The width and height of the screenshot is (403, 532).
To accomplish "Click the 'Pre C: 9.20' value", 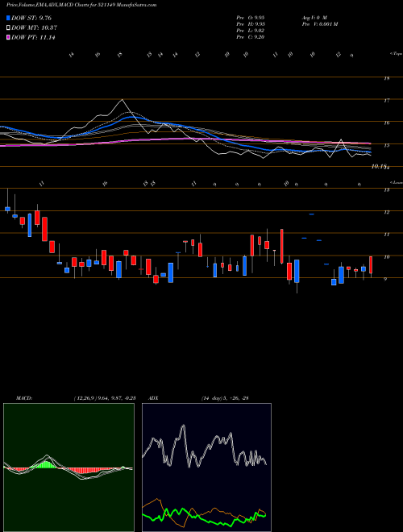I will click(x=251, y=37).
